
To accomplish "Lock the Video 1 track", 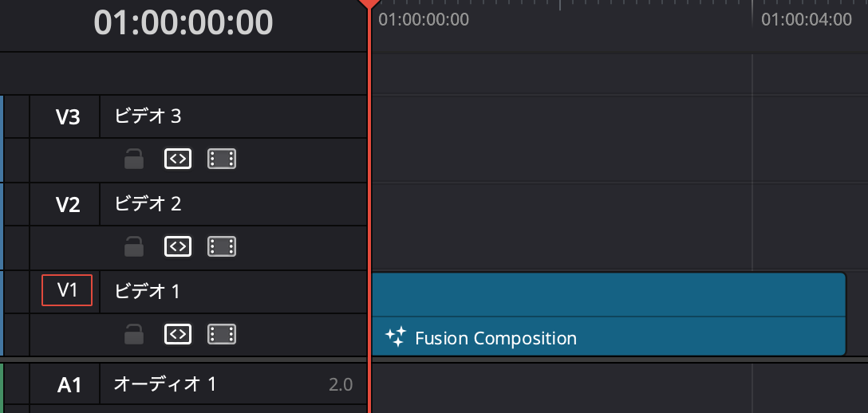I will pos(134,335).
